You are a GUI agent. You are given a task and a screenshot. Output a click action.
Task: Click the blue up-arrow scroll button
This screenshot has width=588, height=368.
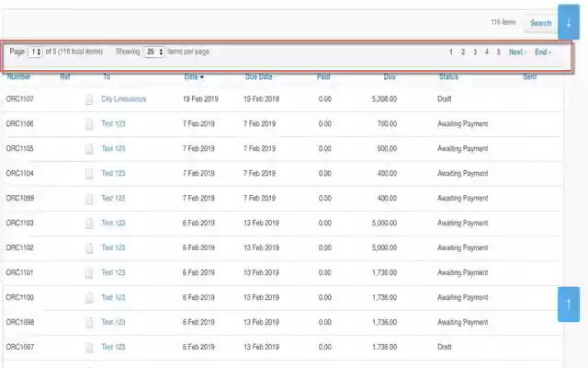tap(569, 305)
